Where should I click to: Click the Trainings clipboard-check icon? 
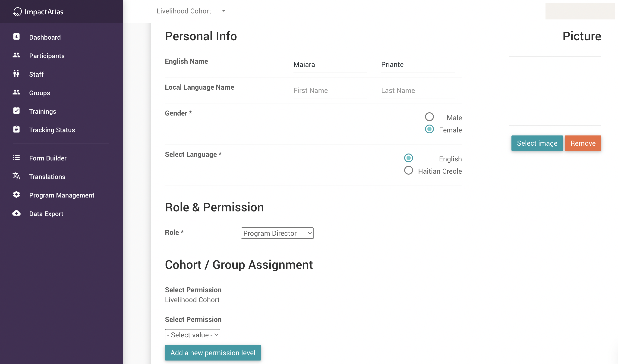16,111
